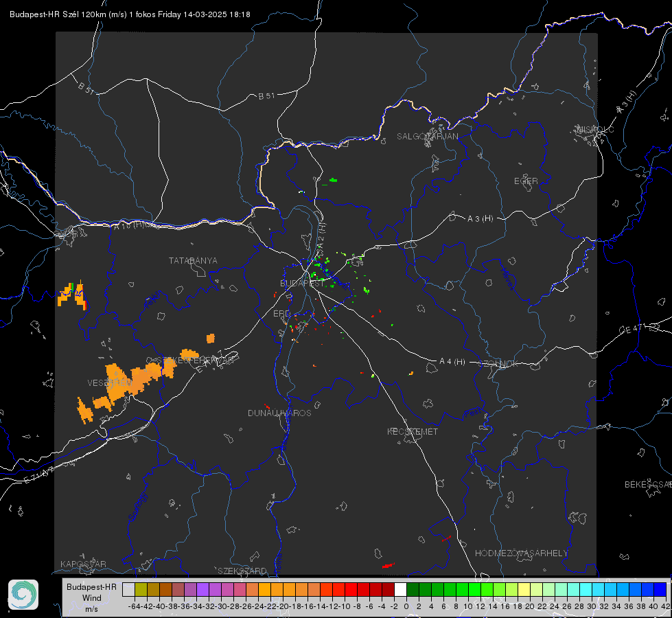Select the white swatch in the wind legend
The height and width of the screenshot is (618, 672).
(x=400, y=589)
